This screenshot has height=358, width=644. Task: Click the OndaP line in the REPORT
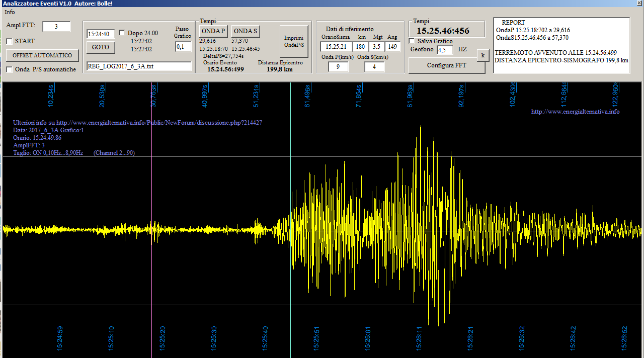(533, 30)
